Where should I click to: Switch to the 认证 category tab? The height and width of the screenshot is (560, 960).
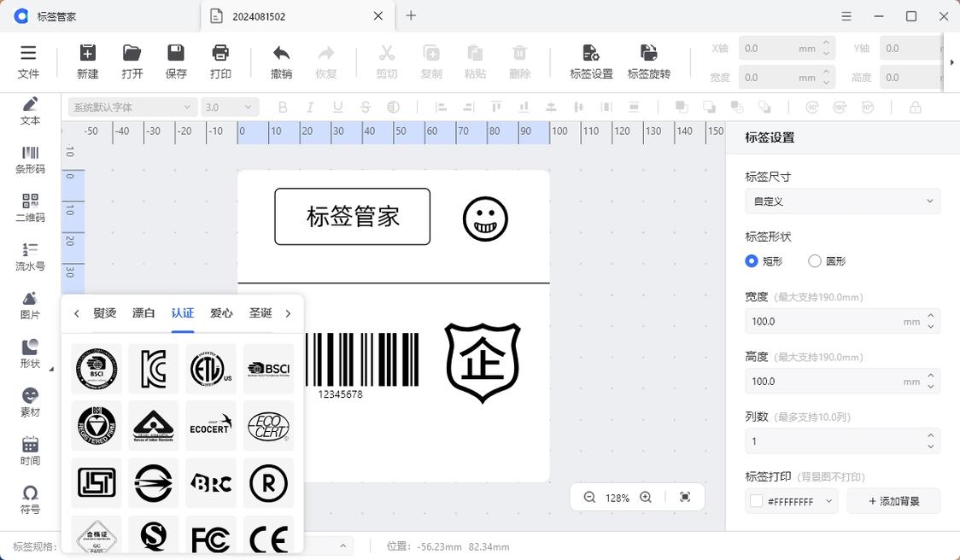point(183,313)
